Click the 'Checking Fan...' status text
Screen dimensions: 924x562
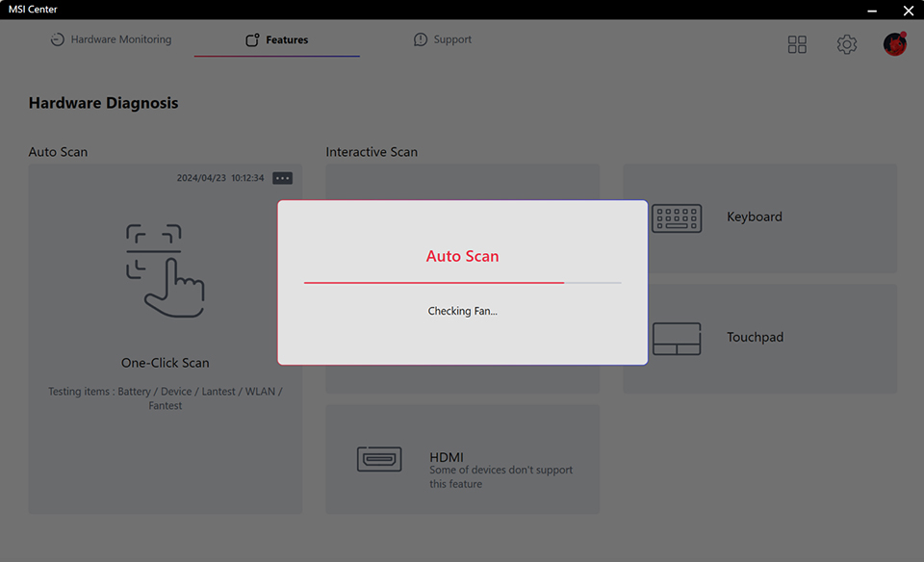(463, 311)
